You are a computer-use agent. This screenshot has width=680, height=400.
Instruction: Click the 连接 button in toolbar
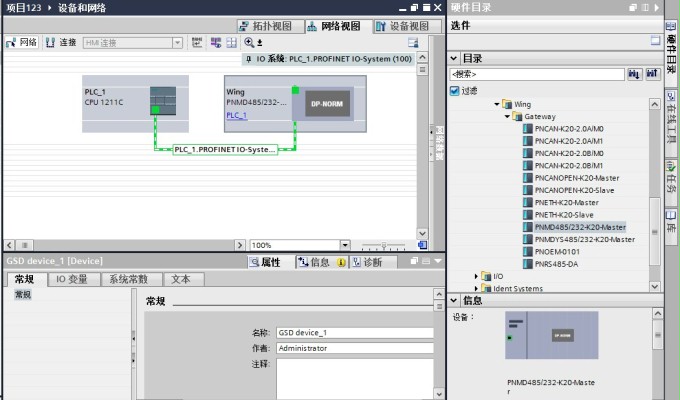click(x=61, y=43)
